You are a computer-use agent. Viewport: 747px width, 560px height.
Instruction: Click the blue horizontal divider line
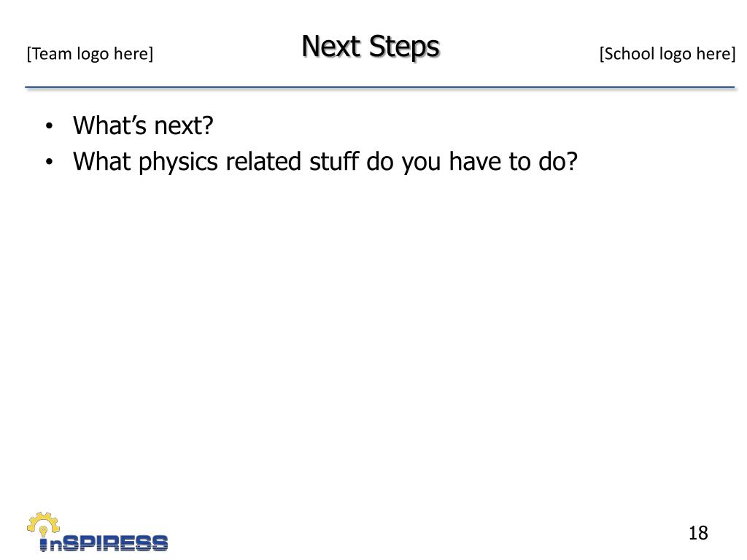click(x=379, y=87)
